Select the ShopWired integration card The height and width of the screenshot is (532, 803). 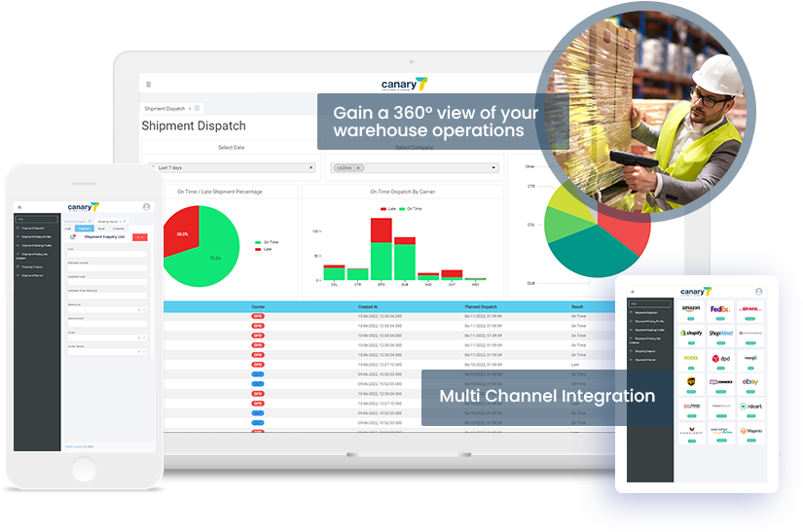click(721, 336)
